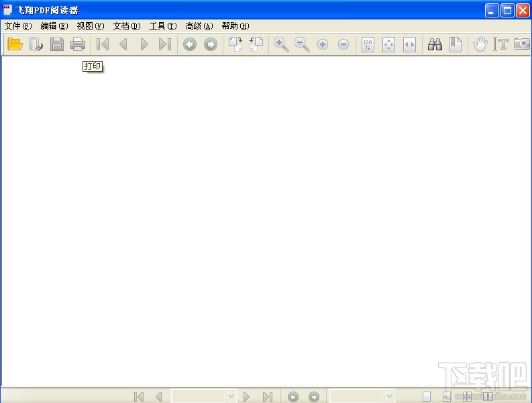Go to first page in the bottom status bar
The height and width of the screenshot is (403, 532).
coord(139,396)
